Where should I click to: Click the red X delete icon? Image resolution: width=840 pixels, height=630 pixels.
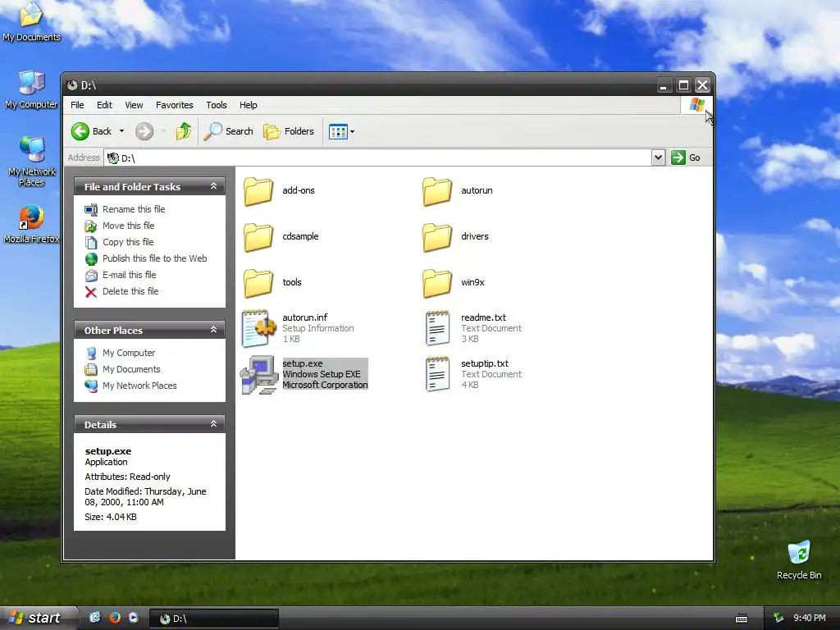[x=91, y=292]
